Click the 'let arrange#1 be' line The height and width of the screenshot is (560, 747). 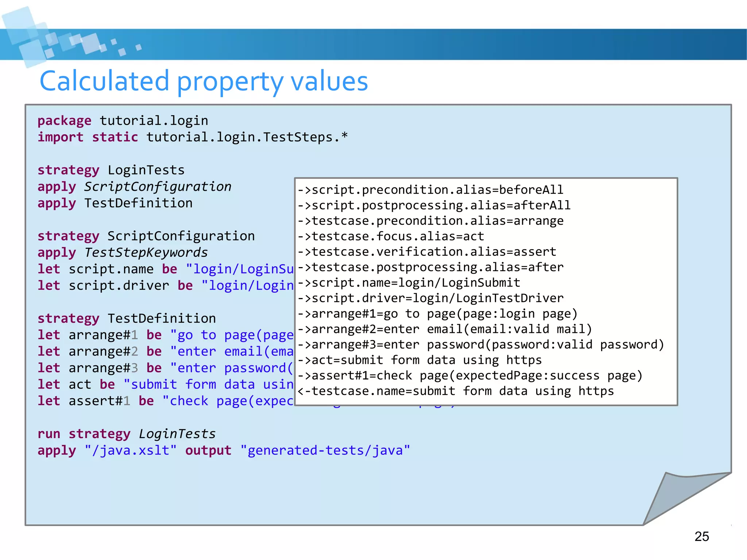click(166, 335)
